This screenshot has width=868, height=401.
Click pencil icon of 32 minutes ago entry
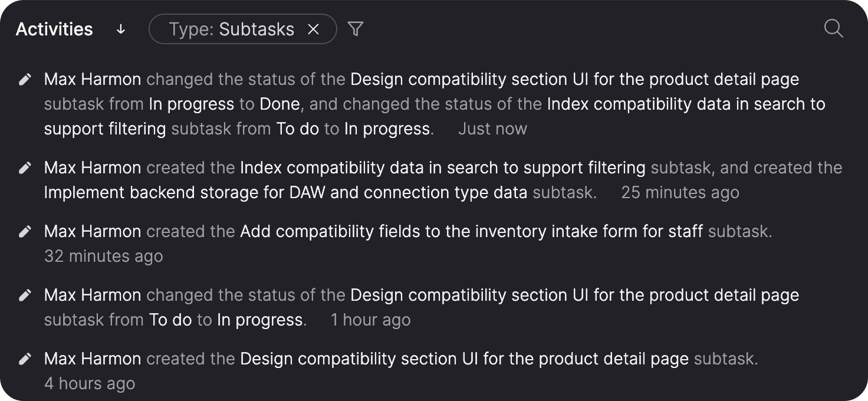(25, 232)
